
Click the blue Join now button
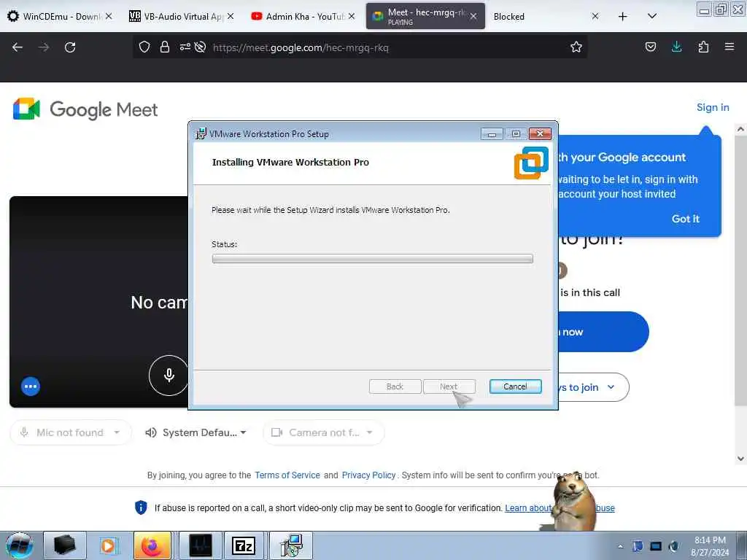click(x=602, y=332)
